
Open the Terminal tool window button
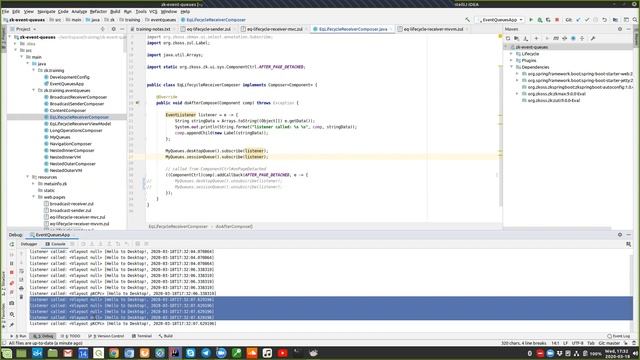pos(142,336)
